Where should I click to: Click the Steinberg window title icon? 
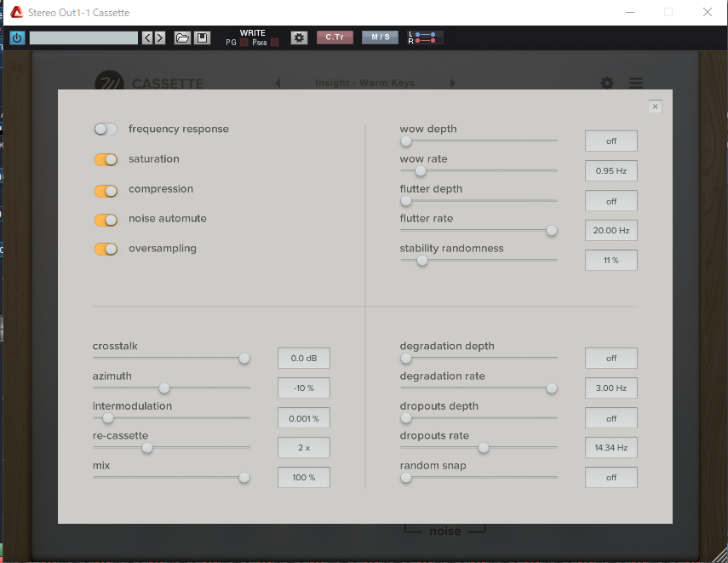[x=17, y=12]
